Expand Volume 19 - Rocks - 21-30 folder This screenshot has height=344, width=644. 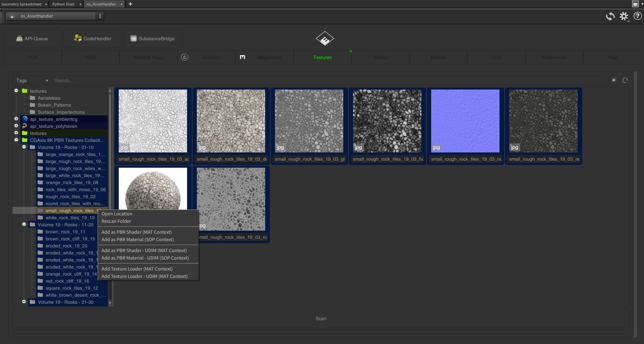[x=24, y=302]
